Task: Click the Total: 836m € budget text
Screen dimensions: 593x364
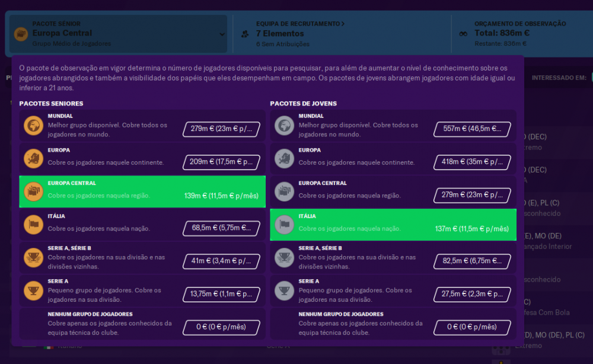Action: coord(502,33)
